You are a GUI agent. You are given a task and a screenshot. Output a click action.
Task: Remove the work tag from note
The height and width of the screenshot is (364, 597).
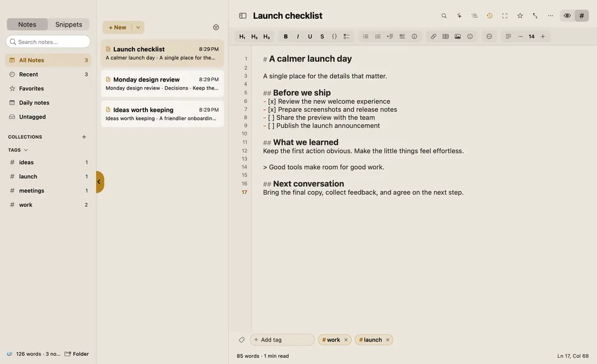click(x=346, y=340)
